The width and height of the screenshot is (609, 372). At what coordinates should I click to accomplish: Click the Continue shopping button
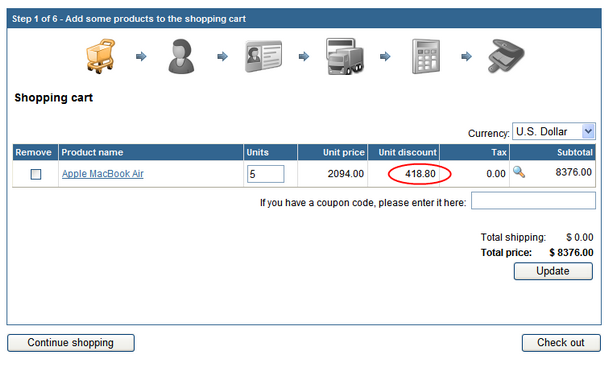[x=71, y=343]
